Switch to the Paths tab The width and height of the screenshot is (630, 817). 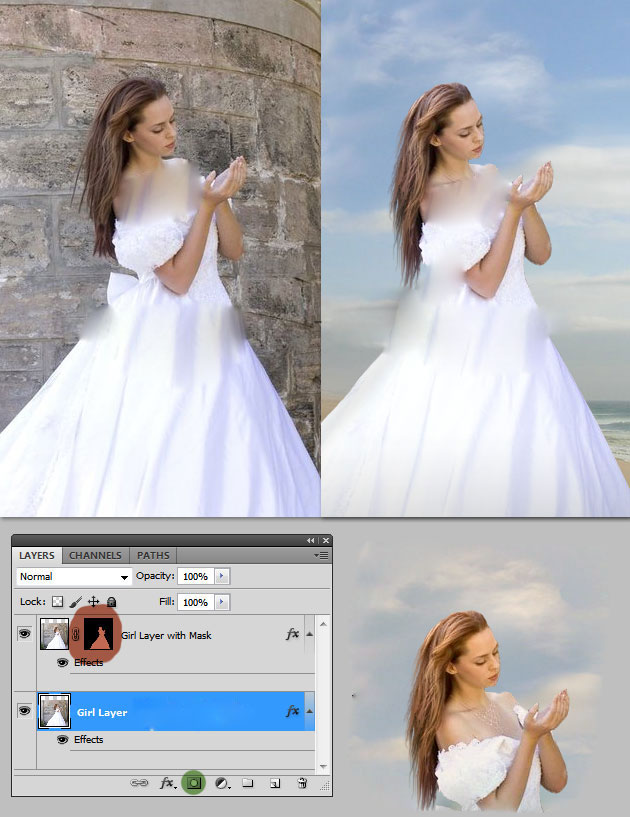[153, 555]
